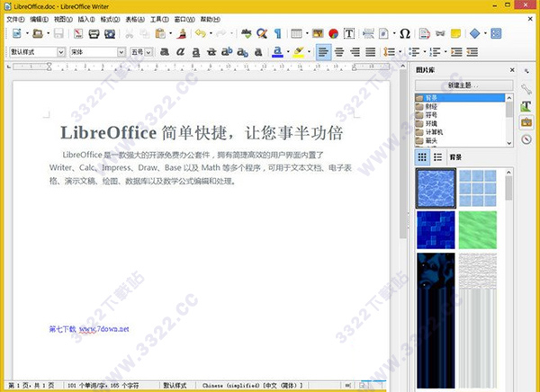Select the Clone Formatting paintbrush
This screenshot has width=540, height=392.
tap(182, 33)
